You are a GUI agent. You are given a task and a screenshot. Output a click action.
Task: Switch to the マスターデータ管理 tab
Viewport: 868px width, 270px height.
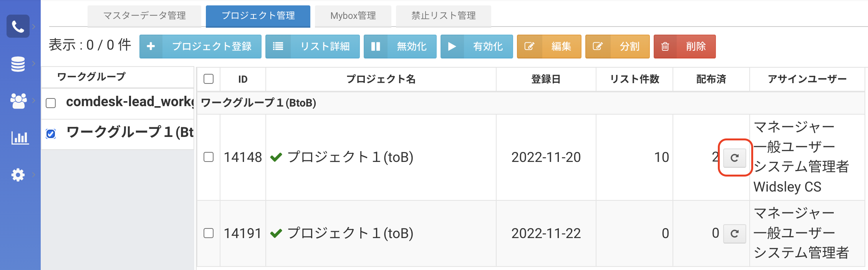(144, 16)
